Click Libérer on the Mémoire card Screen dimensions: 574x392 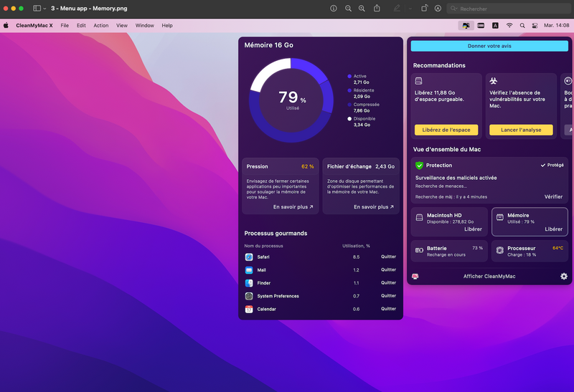[553, 229]
